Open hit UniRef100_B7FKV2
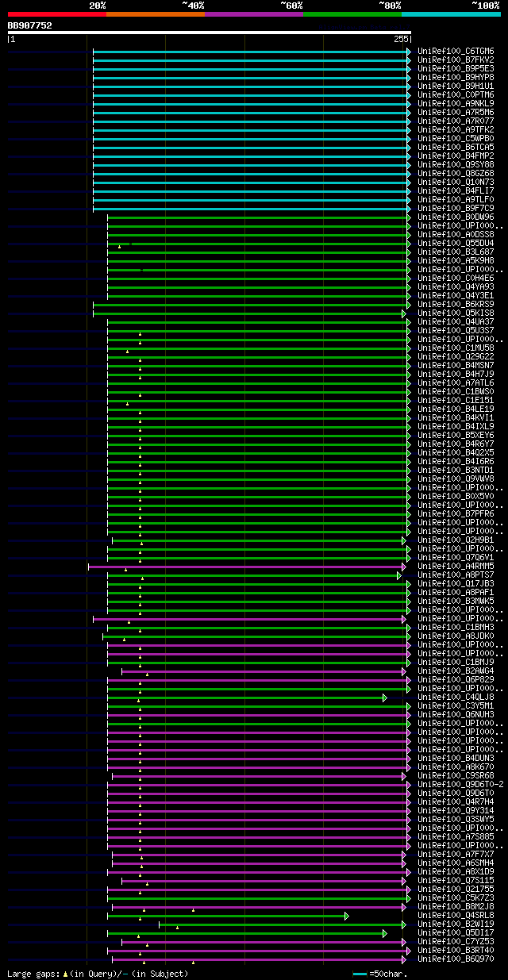This screenshot has height=980, width=508. (456, 60)
